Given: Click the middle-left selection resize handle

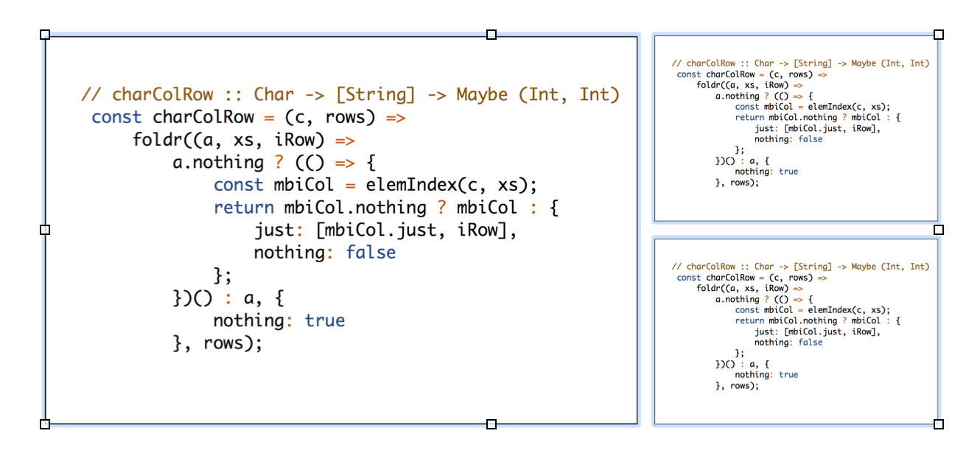Looking at the screenshot, I should (45, 230).
